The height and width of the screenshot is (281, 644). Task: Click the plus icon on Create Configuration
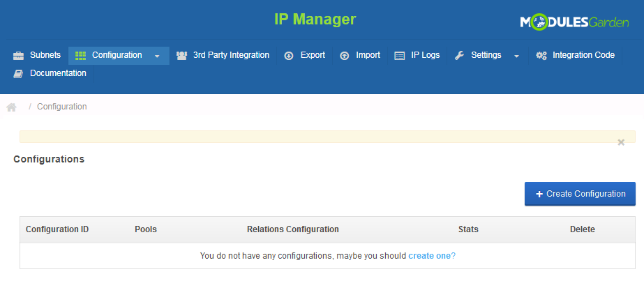pos(539,194)
